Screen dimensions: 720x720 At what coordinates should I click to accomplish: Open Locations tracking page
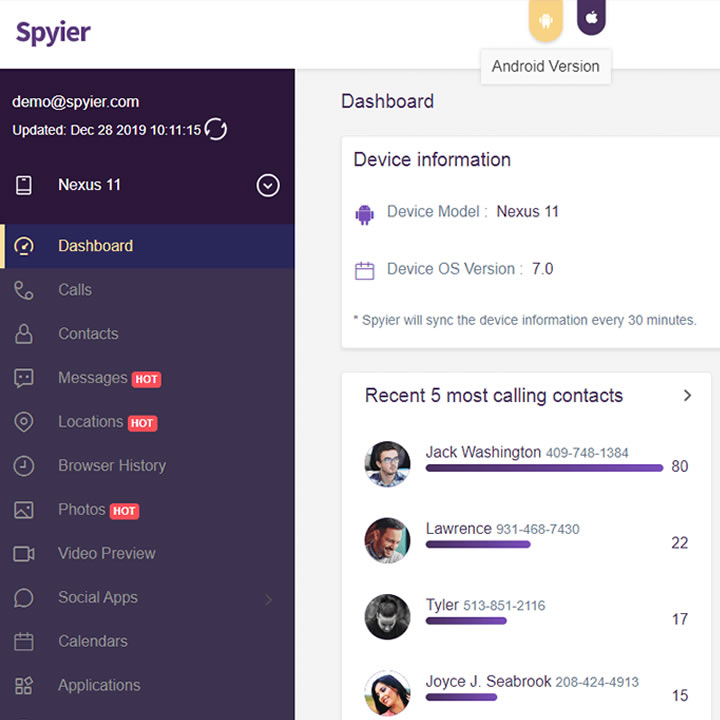pyautogui.click(x=147, y=422)
